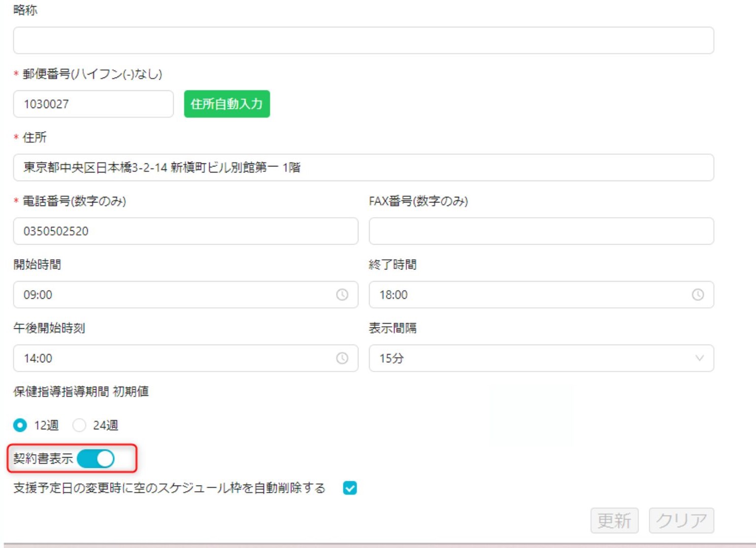This screenshot has width=756, height=548.
Task: Choose the 12週 radio button
Action: [20, 425]
